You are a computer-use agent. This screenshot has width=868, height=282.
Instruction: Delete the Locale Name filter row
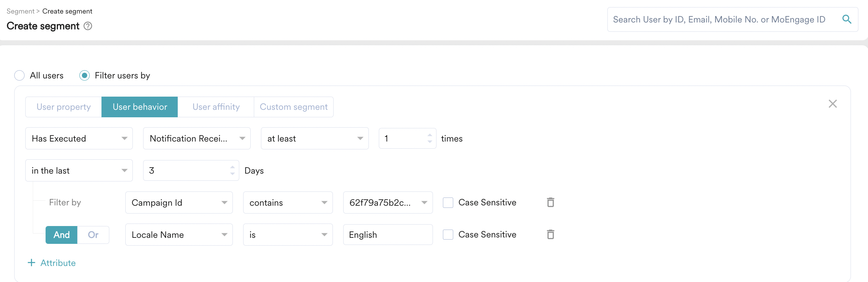[x=550, y=235]
